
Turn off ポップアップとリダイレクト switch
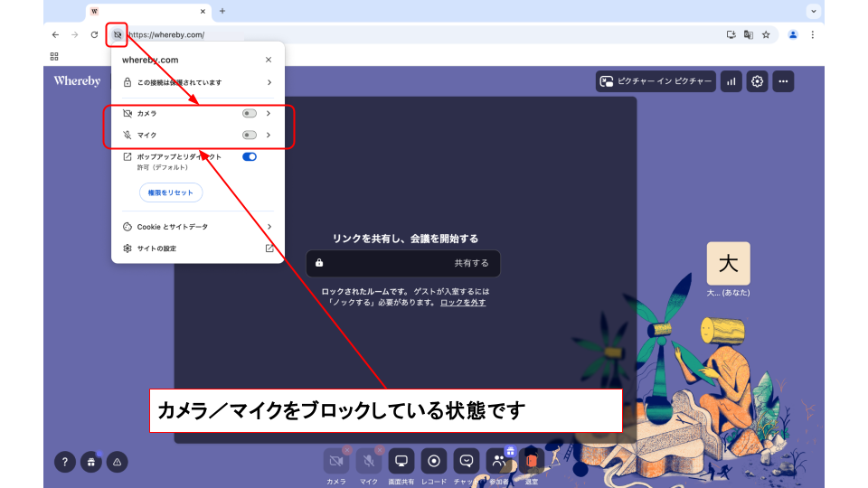tap(249, 156)
